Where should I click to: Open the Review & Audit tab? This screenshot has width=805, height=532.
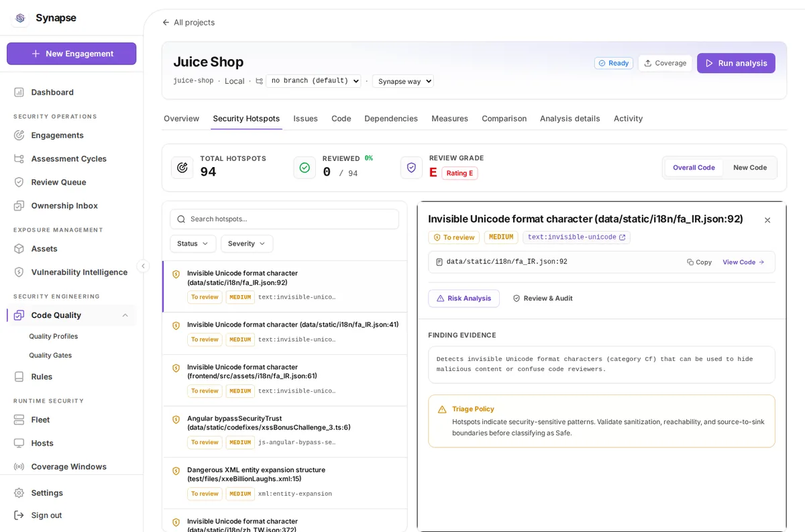(543, 299)
